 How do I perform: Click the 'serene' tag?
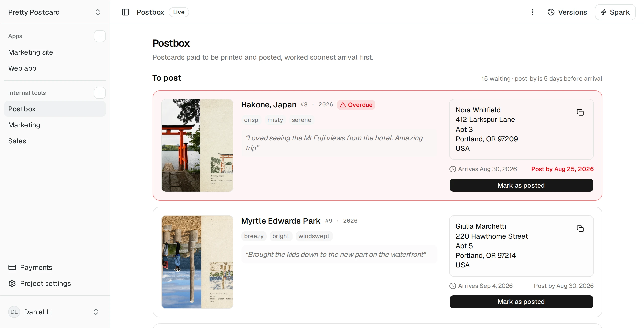click(301, 120)
